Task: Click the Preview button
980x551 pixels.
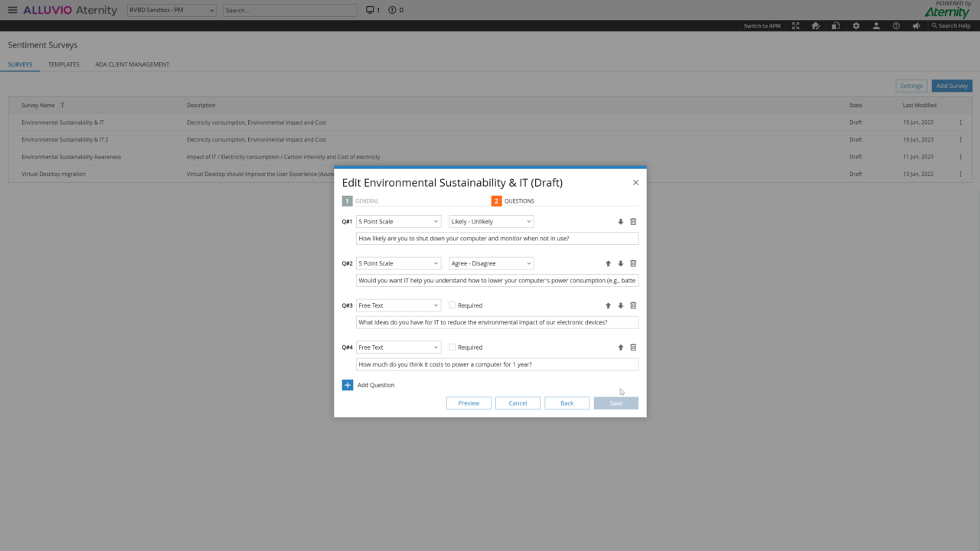Action: (468, 403)
